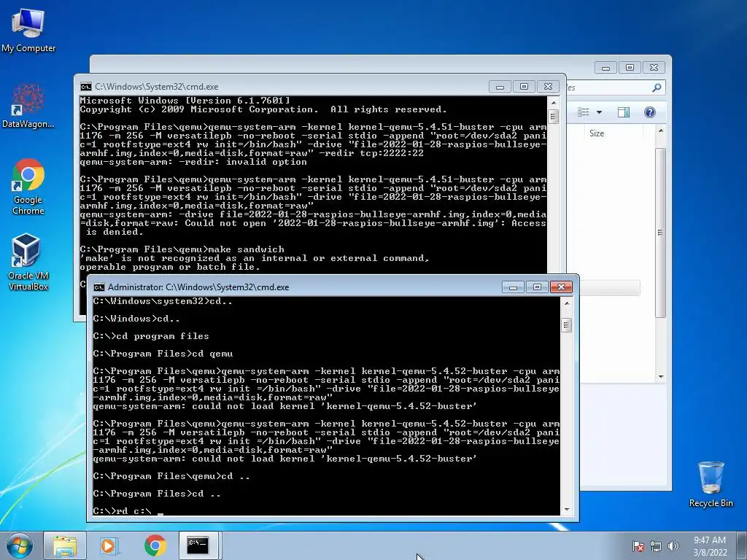Click the Size column header in Explorer
Viewport: 747px width, 560px height.
(597, 133)
